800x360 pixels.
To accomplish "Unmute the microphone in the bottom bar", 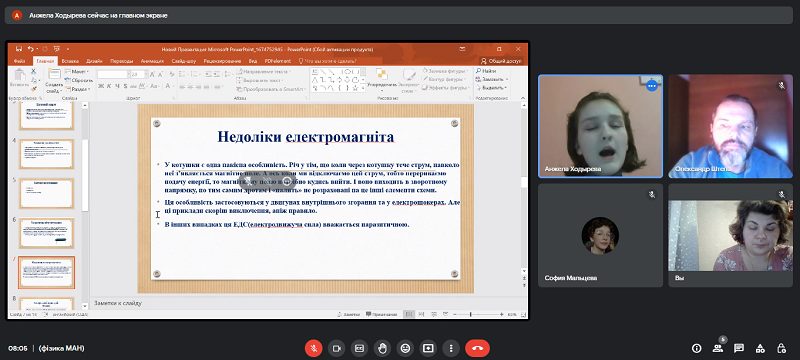I will (x=313, y=348).
